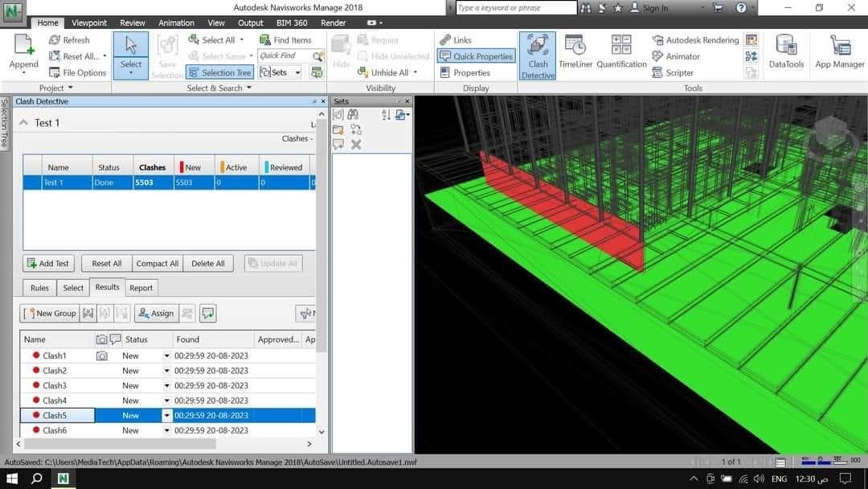The height and width of the screenshot is (489, 868).
Task: Select the Clash6 result row
Action: click(x=168, y=430)
